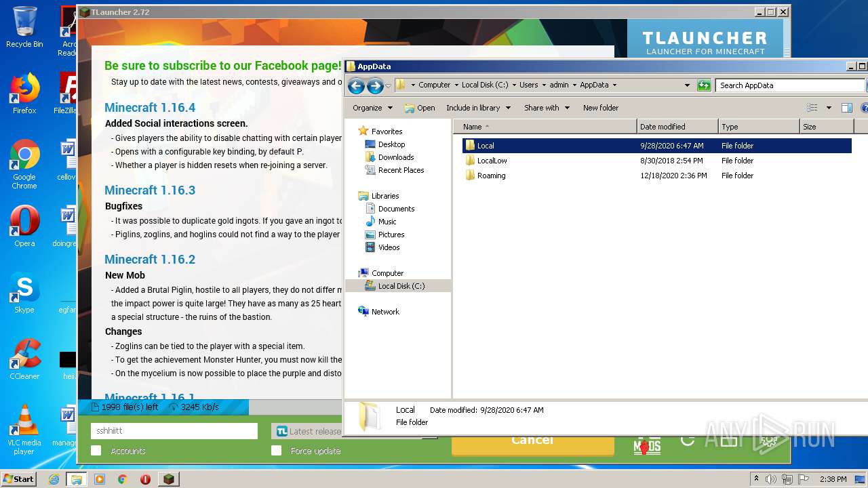Click Opera icon in taskbar
The image size is (868, 488).
click(x=145, y=479)
